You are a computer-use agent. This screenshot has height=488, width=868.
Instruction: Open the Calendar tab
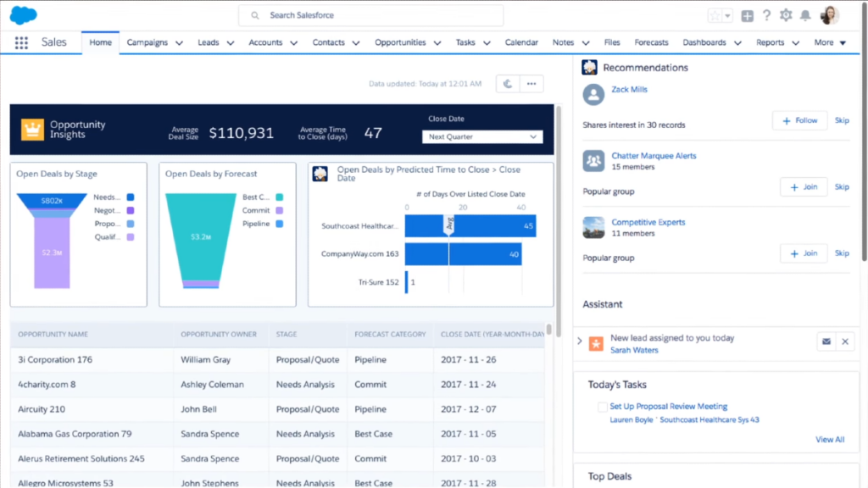pos(521,42)
